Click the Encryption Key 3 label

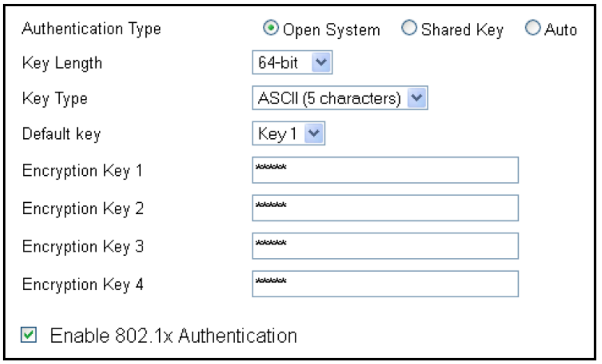83,247
